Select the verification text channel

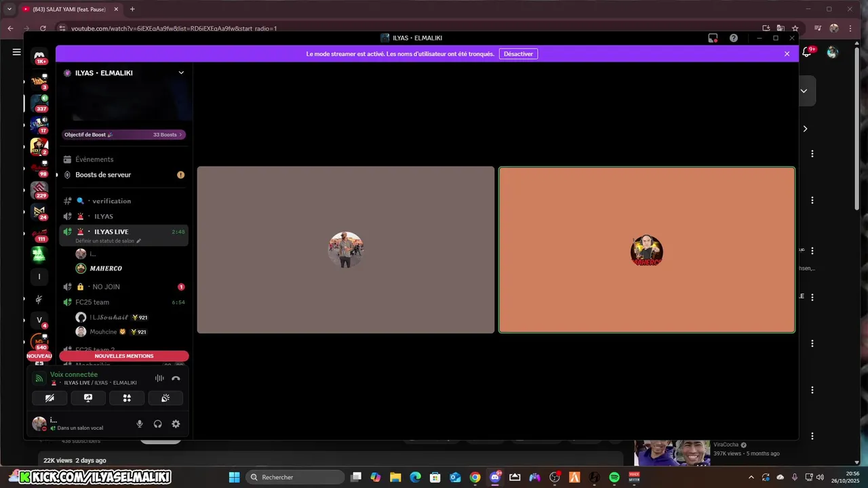[x=123, y=201]
